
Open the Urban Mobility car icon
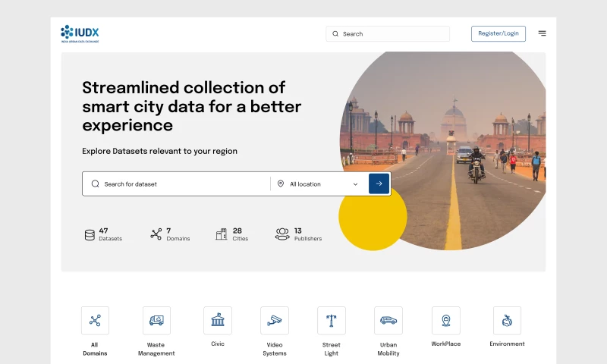388,321
